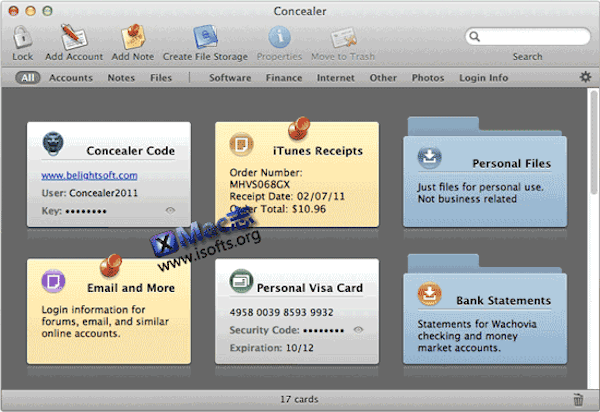Screen dimensions: 600x412
Task: Click the Order Total: $10.96 line
Action: [278, 209]
